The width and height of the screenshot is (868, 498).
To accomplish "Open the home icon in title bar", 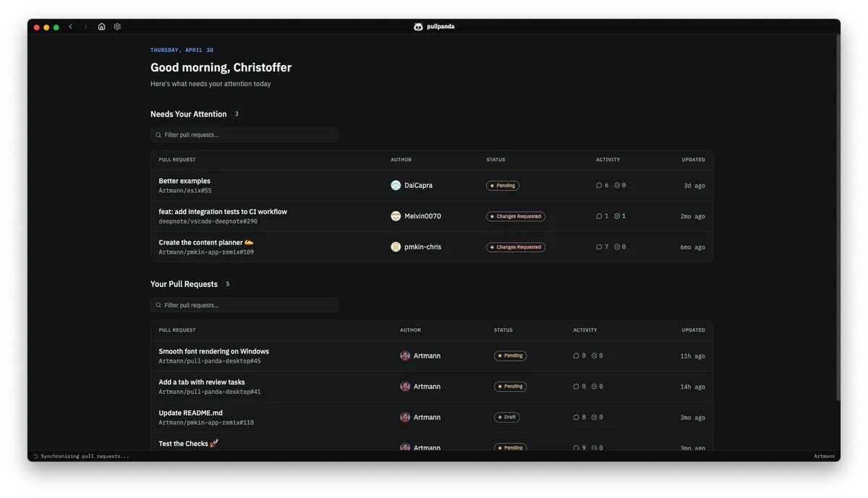I will click(101, 27).
